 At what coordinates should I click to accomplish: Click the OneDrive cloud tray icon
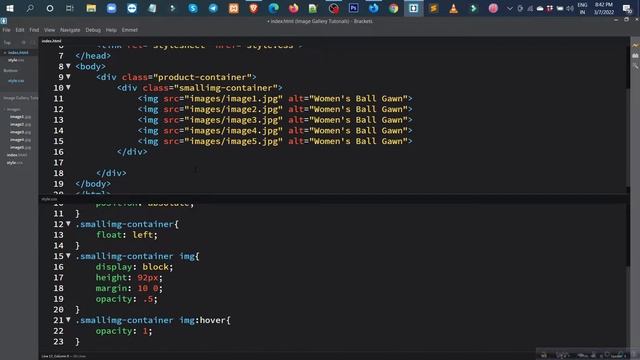pyautogui.click(x=540, y=8)
